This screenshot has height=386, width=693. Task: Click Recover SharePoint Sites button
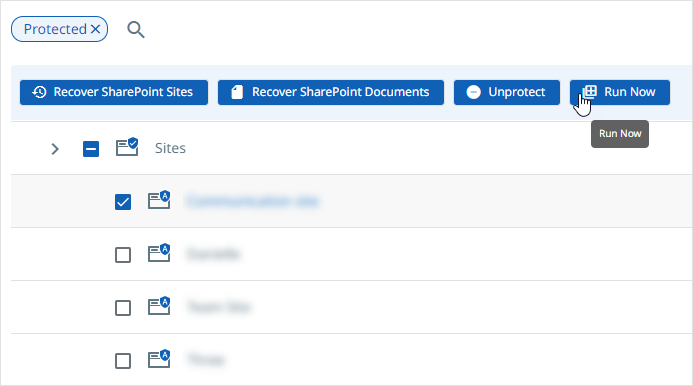[x=114, y=92]
